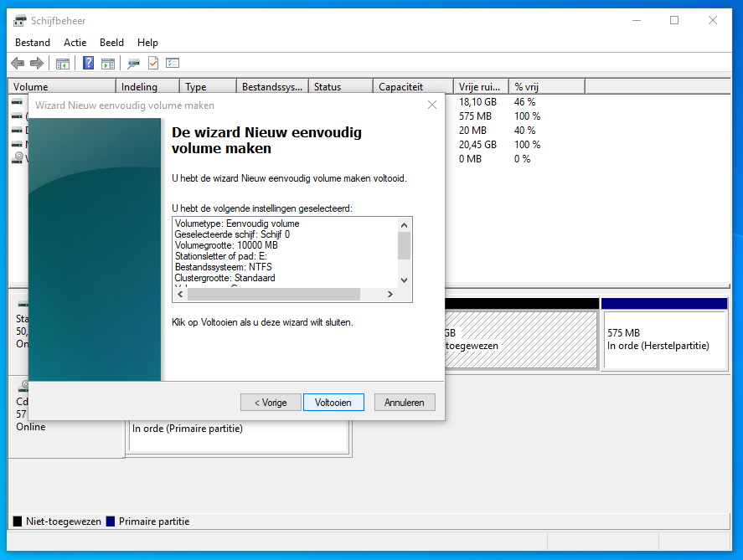Sort by the Capaciteit column header
The width and height of the screenshot is (743, 560).
click(411, 87)
